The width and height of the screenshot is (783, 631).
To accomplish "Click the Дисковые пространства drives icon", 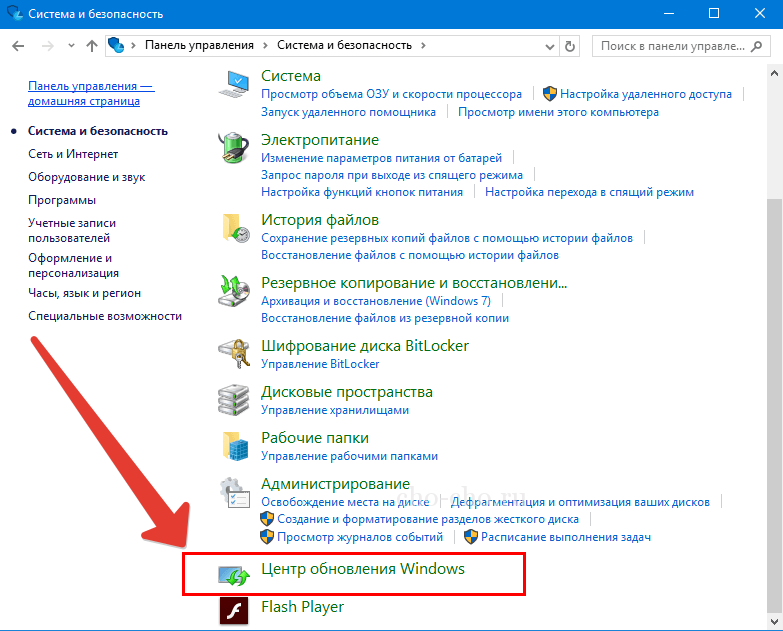I will [x=233, y=400].
